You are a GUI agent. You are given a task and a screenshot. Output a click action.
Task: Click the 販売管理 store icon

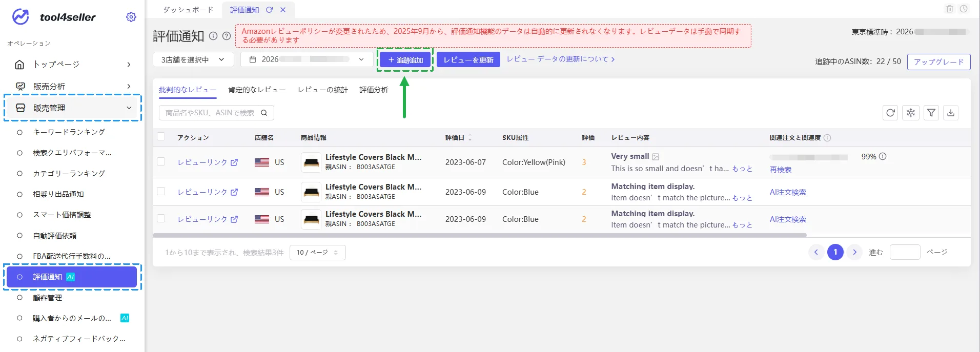[21, 108]
